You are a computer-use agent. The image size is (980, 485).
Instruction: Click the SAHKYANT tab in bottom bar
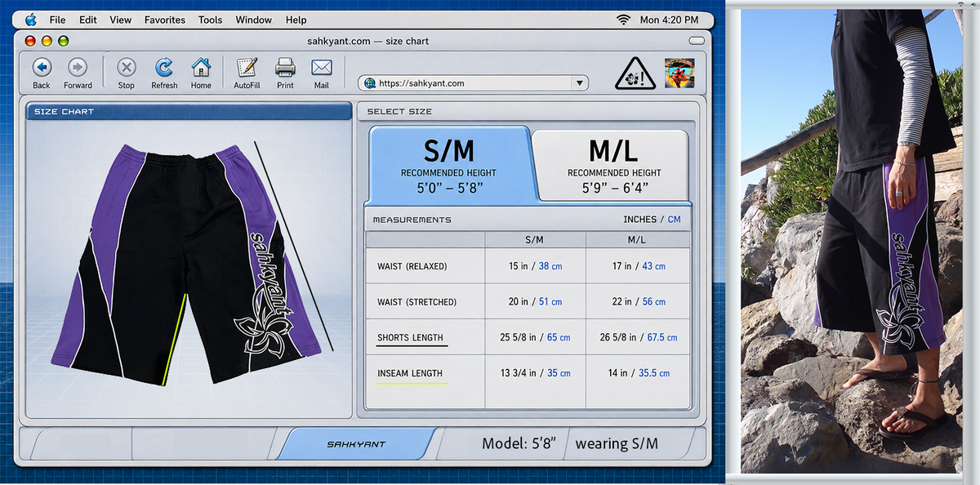(x=356, y=444)
